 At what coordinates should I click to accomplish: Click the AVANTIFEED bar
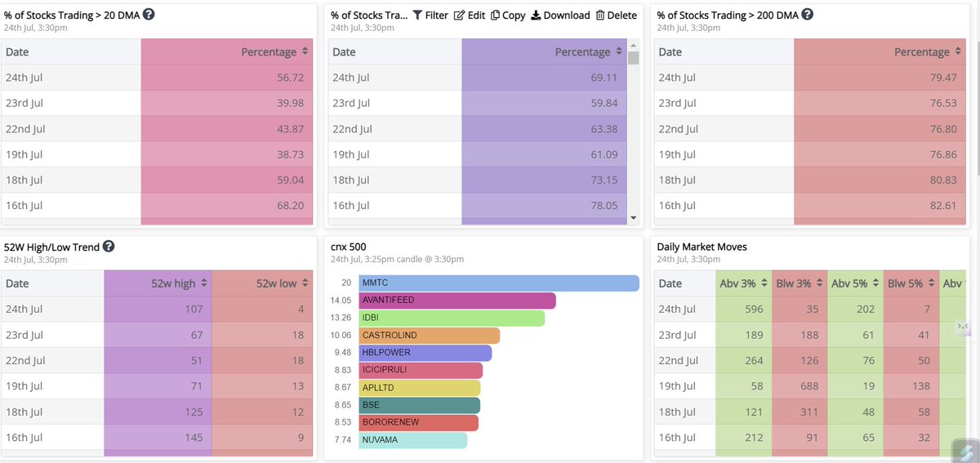[x=457, y=301]
